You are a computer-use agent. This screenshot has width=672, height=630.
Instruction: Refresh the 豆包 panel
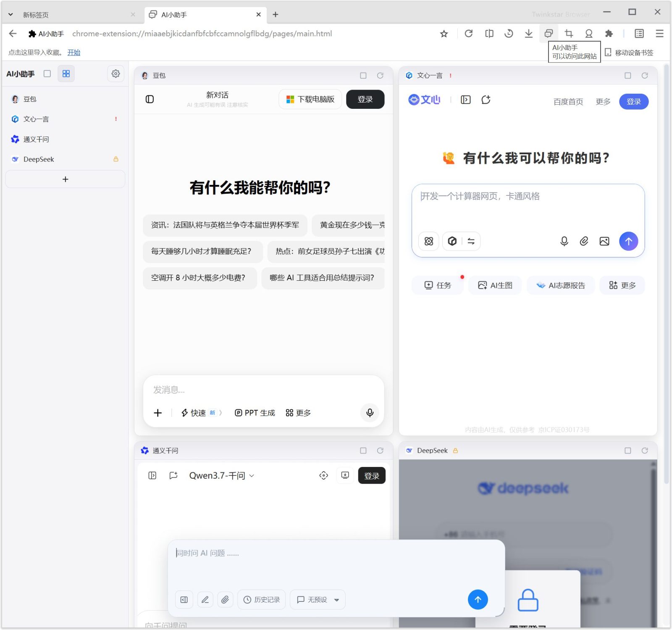click(x=380, y=76)
